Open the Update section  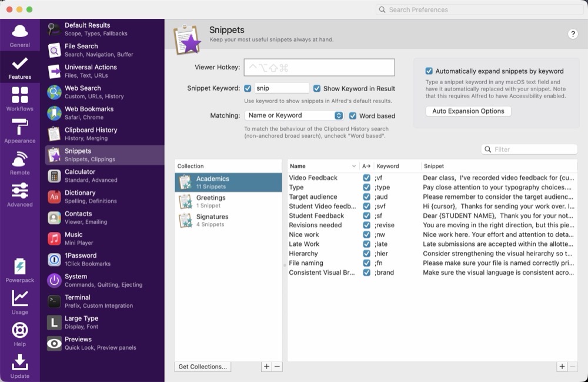(x=20, y=366)
